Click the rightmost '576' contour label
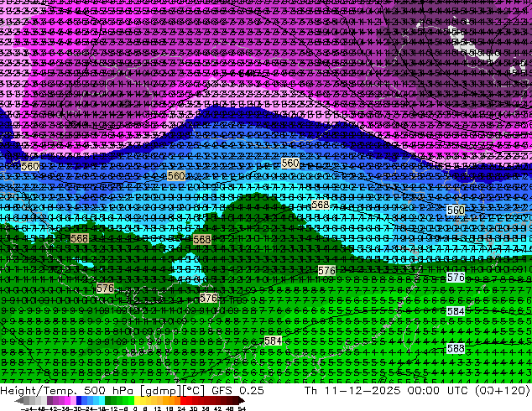 click(456, 278)
